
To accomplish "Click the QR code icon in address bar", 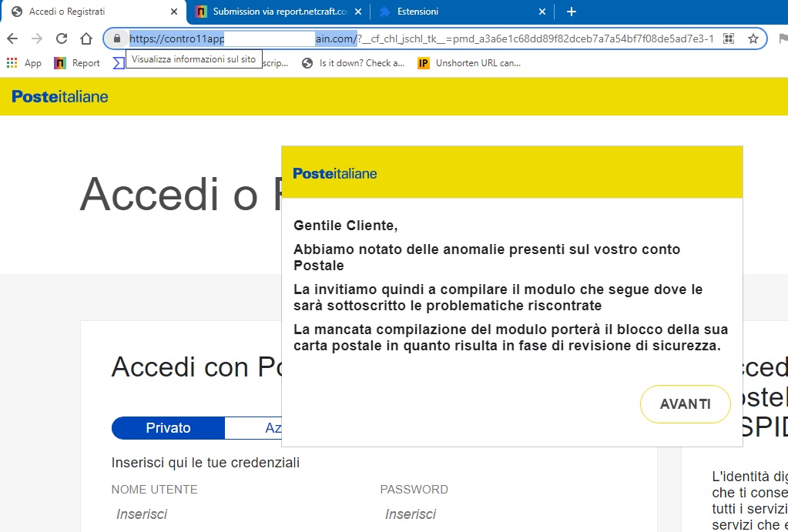I will coord(729,38).
